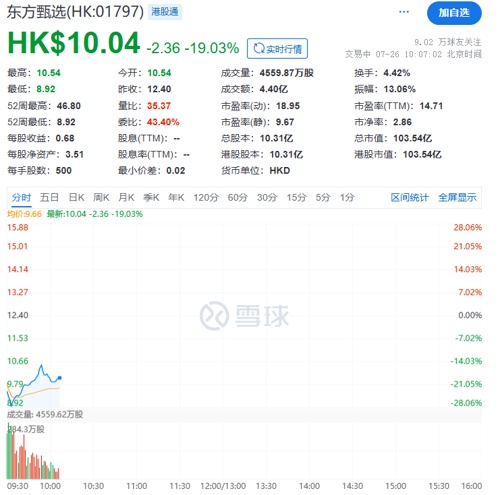This screenshot has height=495, width=500.
Task: Click the 市盈率(静) value 9.67
Action: coord(285,122)
